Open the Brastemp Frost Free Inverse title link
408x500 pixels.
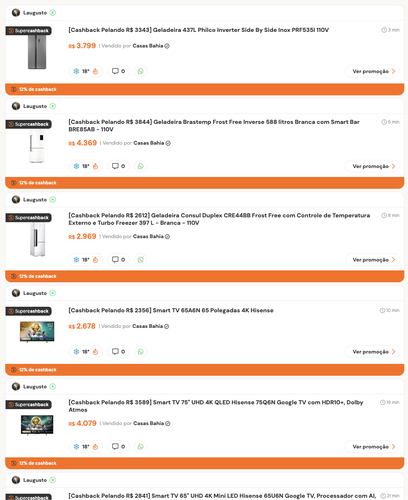[214, 125]
